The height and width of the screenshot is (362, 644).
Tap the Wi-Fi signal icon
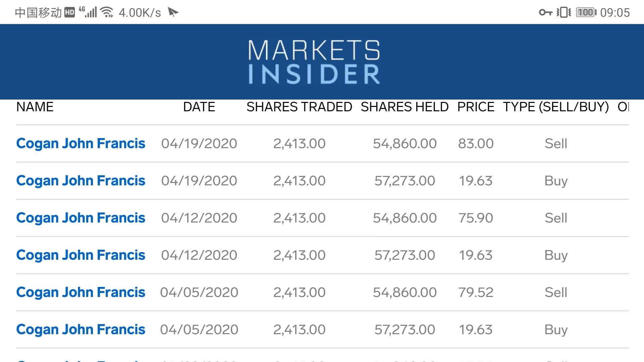[107, 12]
